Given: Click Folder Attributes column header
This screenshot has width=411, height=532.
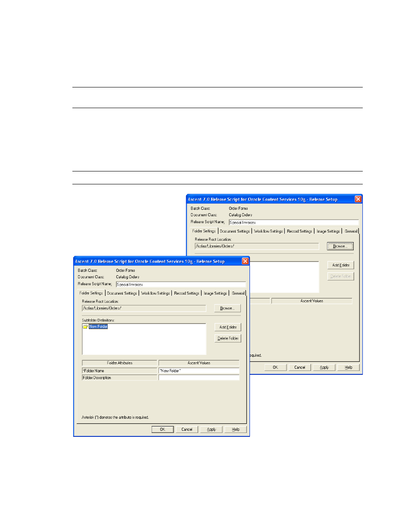Looking at the screenshot, I should (120, 363).
